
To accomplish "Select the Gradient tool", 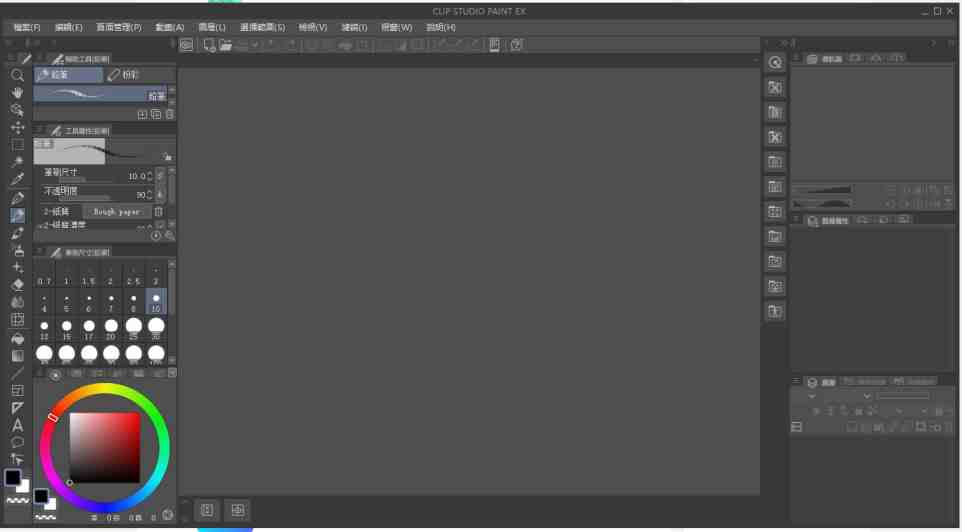I will (17, 356).
